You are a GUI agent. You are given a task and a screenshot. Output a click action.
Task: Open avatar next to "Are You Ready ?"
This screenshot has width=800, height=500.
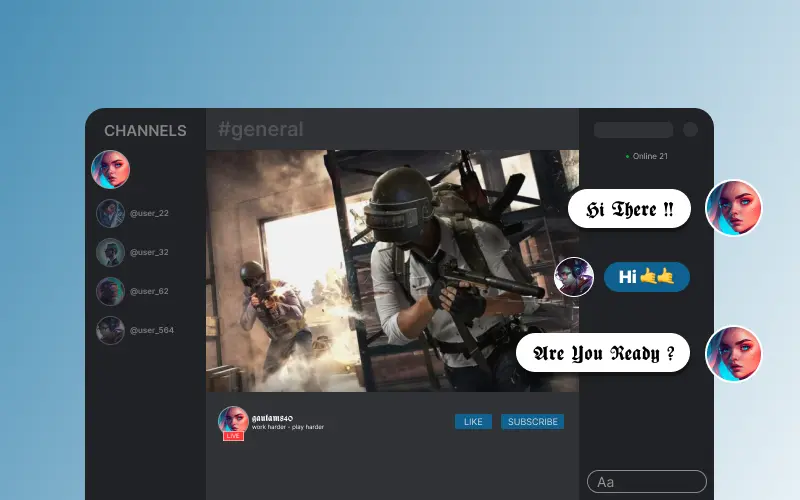click(x=733, y=354)
